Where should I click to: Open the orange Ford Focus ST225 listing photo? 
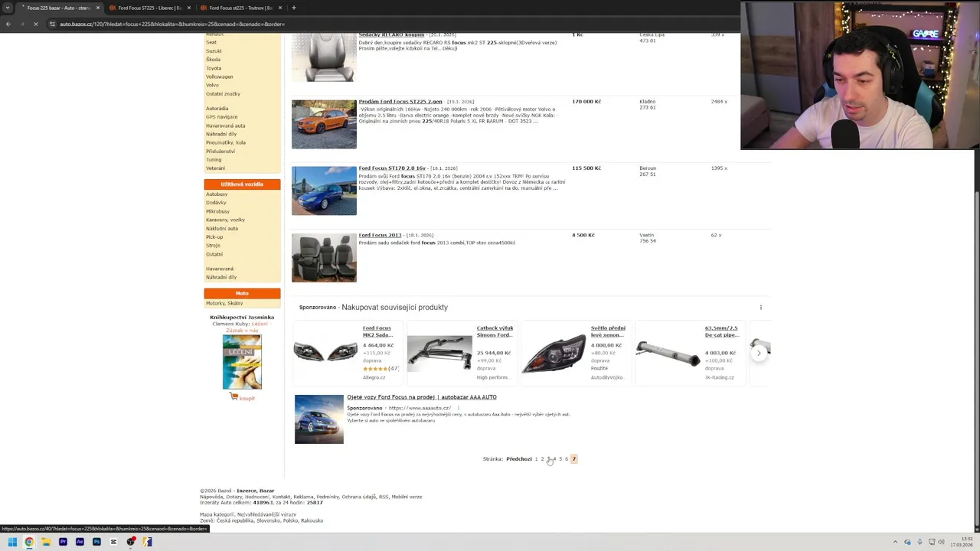point(324,124)
